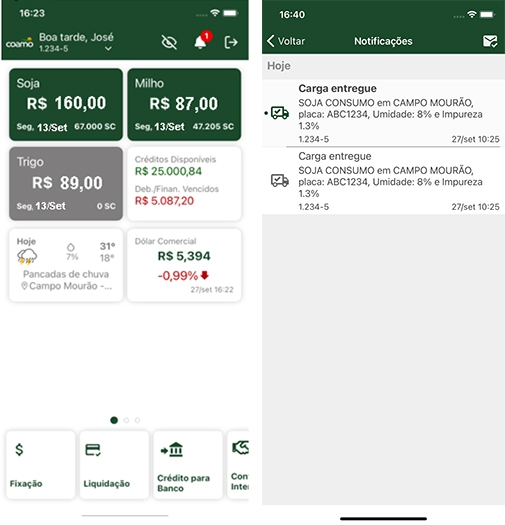Open Liquidação card icon shortcut
The image size is (505, 525).
[114, 465]
